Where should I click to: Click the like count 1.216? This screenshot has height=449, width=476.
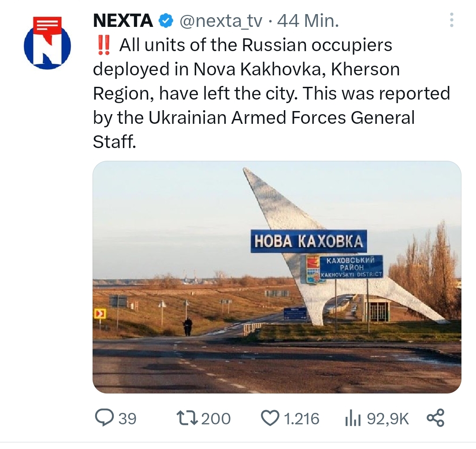301,418
